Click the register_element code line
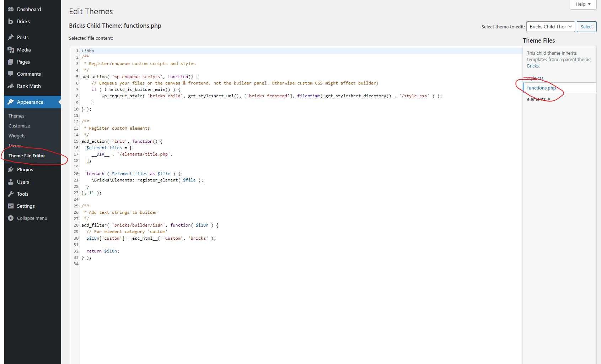 (x=147, y=180)
